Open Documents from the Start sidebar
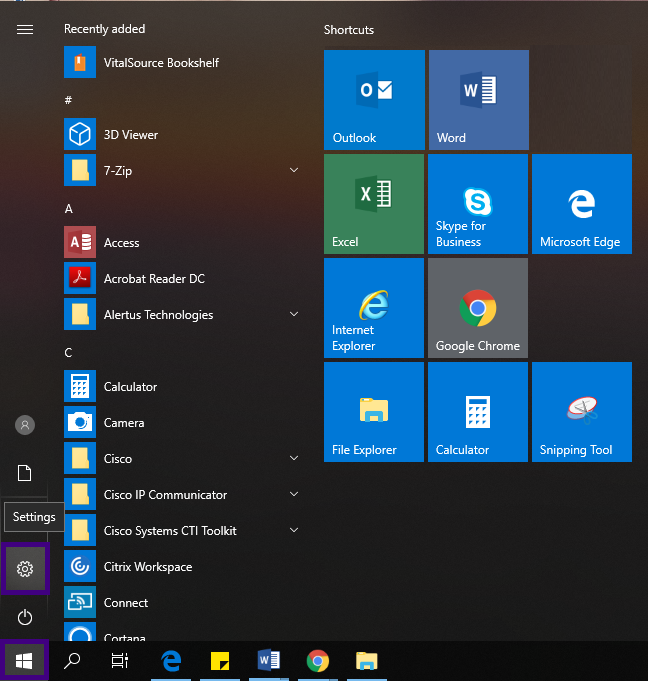Viewport: 648px width, 681px height. pyautogui.click(x=24, y=473)
